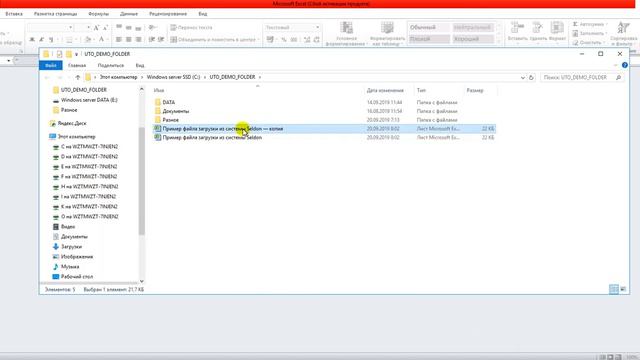Viewport: 640px width, 360px height.
Task: Open Форматировать как таблицу in Excel
Action: coord(387,34)
